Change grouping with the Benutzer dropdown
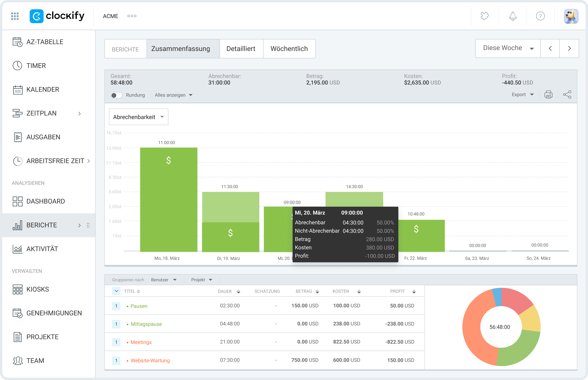The width and height of the screenshot is (588, 380). 164,280
